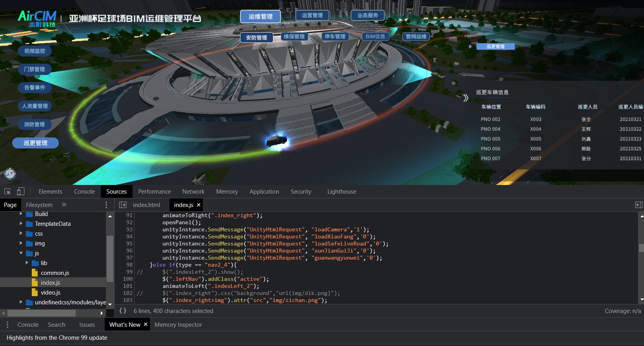This screenshot has width=644, height=346.
Task: Open the Issues drawer tab
Action: (x=87, y=325)
